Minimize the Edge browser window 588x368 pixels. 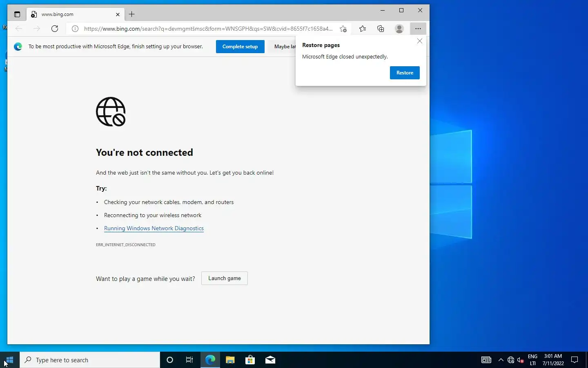383,10
